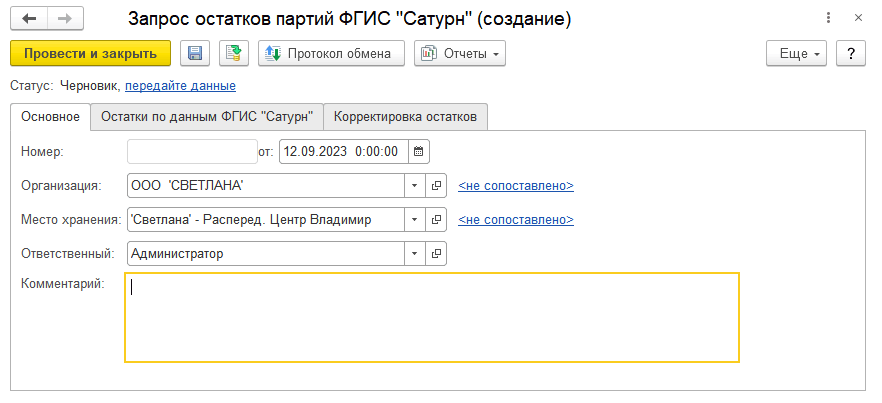Switch to Остатки по данным ФГИС "Сатурн" tab

coord(207,117)
